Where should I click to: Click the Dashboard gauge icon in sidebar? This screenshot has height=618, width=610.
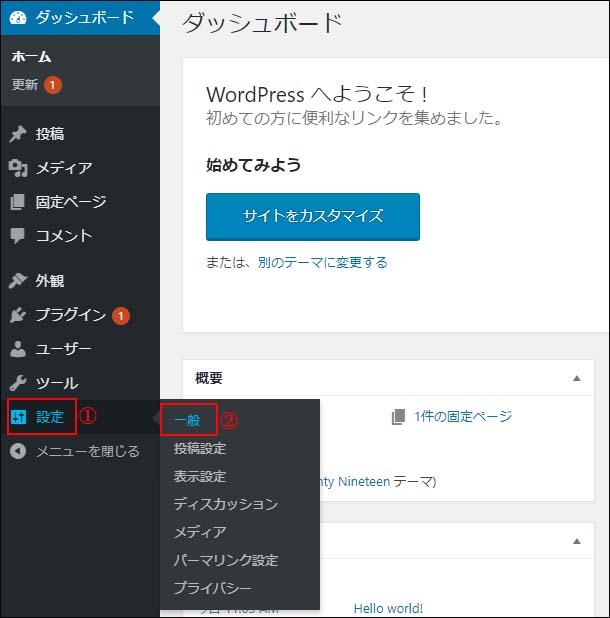18,18
